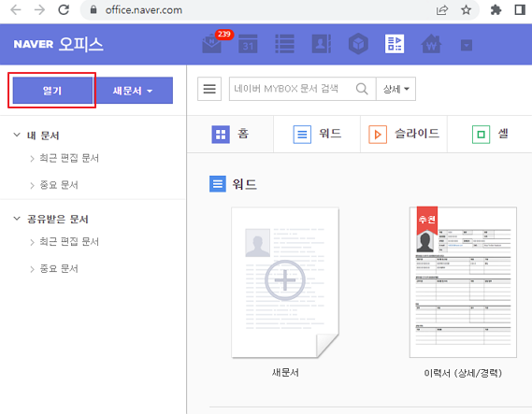Click the 새문서 label under blank template
Image resolution: width=532 pixels, height=414 pixels.
pyautogui.click(x=285, y=373)
